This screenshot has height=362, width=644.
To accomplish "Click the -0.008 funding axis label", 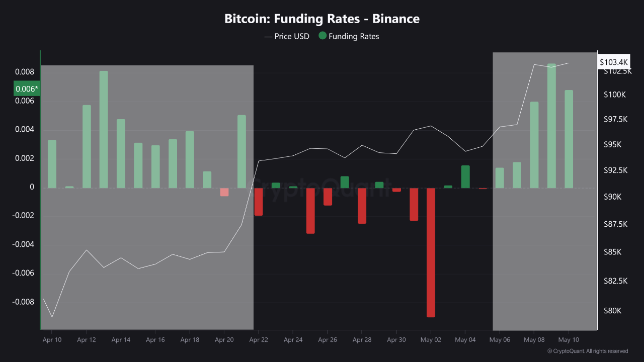I will (23, 302).
